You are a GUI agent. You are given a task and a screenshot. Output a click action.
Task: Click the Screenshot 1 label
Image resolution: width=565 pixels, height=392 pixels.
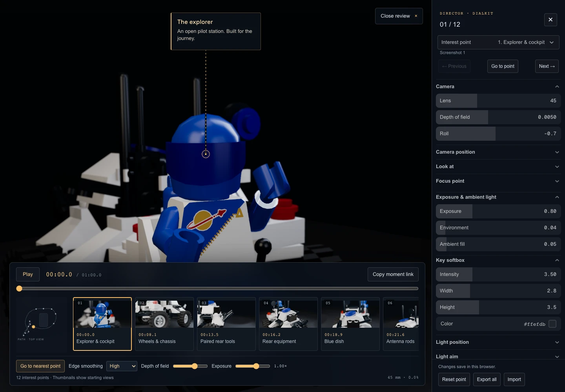[452, 53]
